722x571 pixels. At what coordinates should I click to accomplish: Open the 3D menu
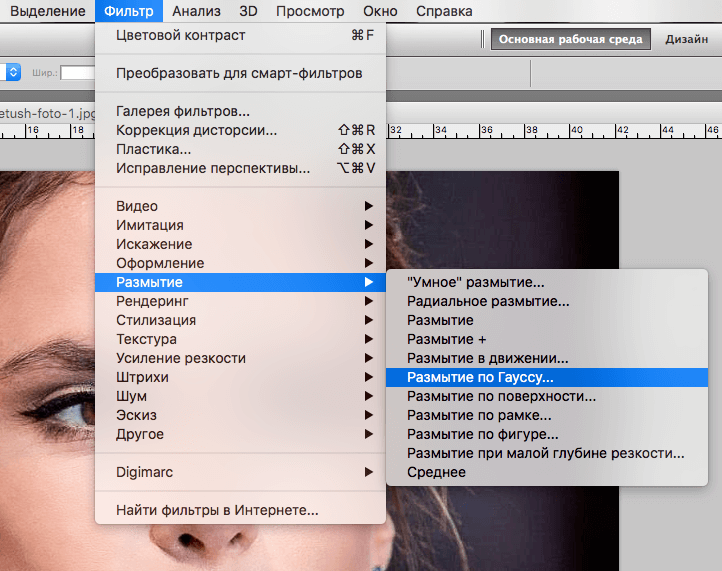point(248,11)
